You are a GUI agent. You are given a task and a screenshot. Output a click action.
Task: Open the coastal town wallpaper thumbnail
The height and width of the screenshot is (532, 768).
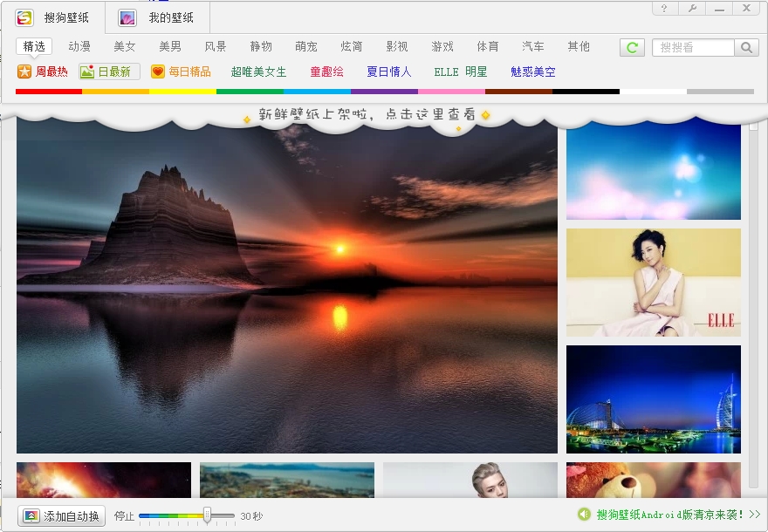tap(287, 480)
